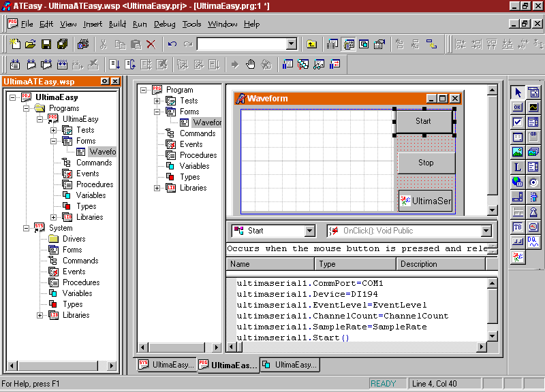The image size is (545, 392).
Task: Click inside the empty toolbar combo box field
Action: (x=243, y=44)
